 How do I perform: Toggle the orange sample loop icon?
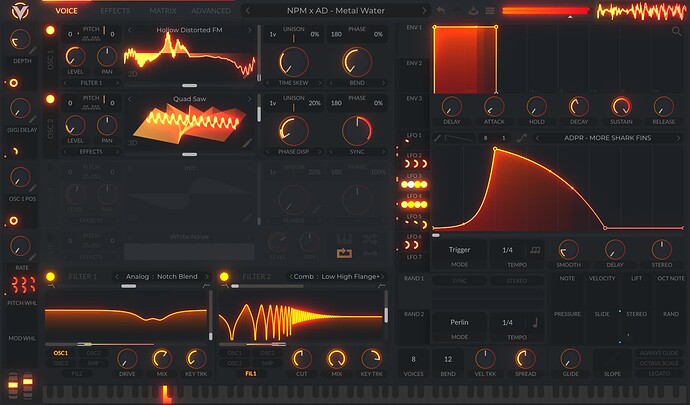point(344,253)
